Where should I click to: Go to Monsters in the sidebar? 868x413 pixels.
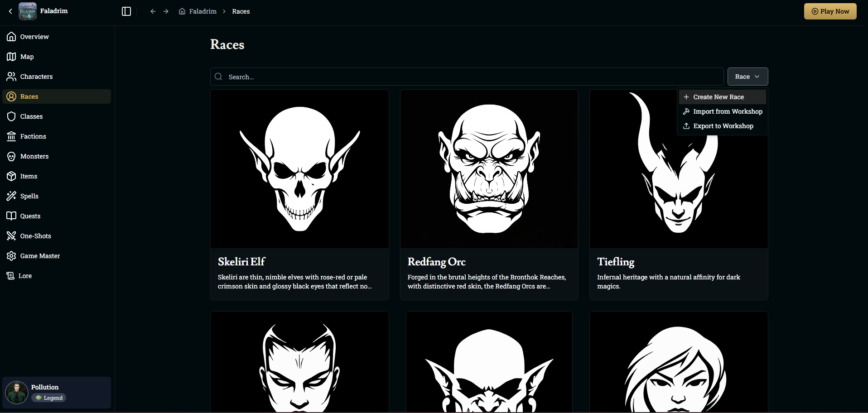(x=34, y=156)
